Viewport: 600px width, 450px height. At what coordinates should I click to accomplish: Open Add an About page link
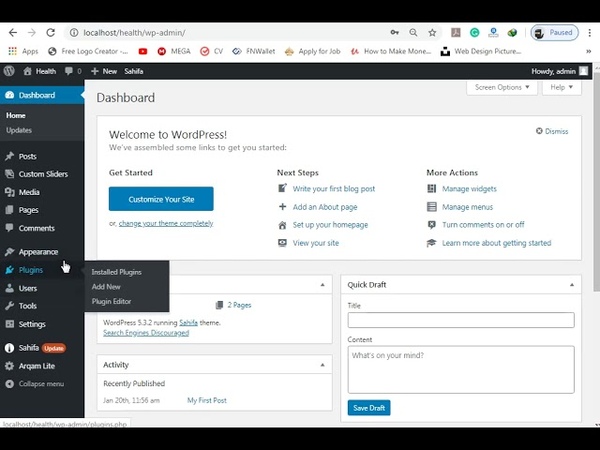[x=325, y=207]
